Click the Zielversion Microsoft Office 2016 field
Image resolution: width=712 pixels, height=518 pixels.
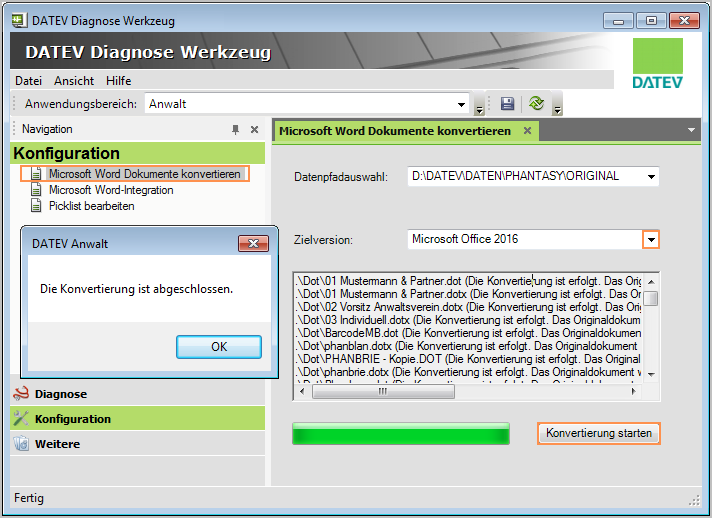(x=525, y=239)
